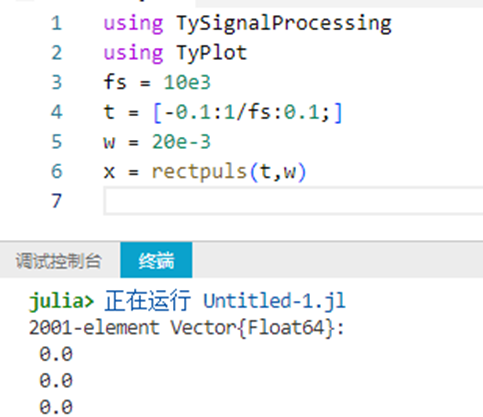Click the value 20e-3 on line 5
The height and width of the screenshot is (417, 483).
pyautogui.click(x=181, y=142)
